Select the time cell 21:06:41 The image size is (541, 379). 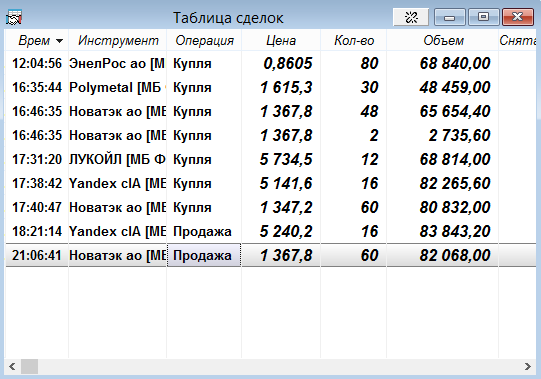tap(37, 255)
